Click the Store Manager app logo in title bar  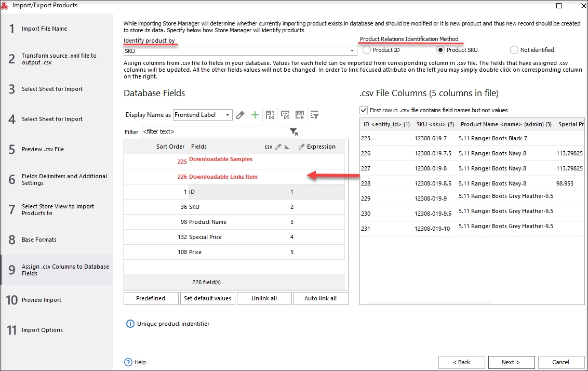(x=5, y=5)
